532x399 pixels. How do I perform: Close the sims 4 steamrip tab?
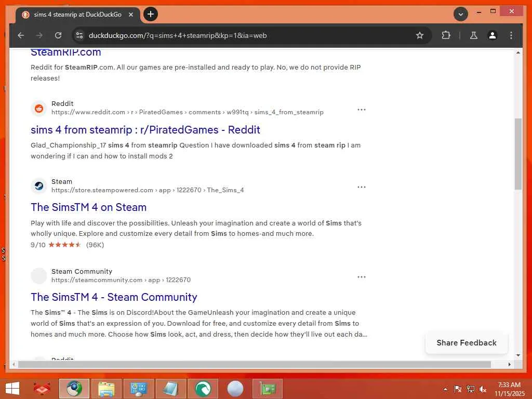point(131,15)
